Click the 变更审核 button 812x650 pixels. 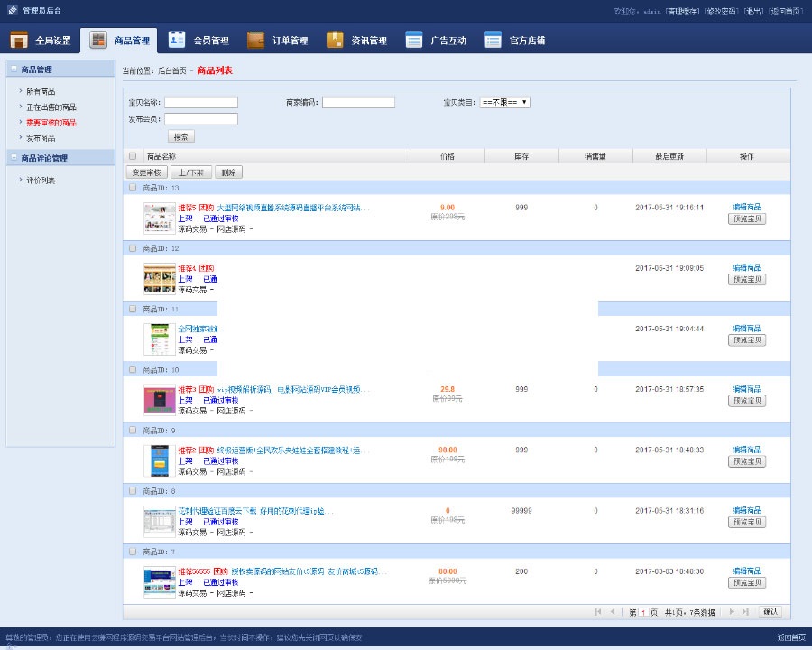click(146, 172)
